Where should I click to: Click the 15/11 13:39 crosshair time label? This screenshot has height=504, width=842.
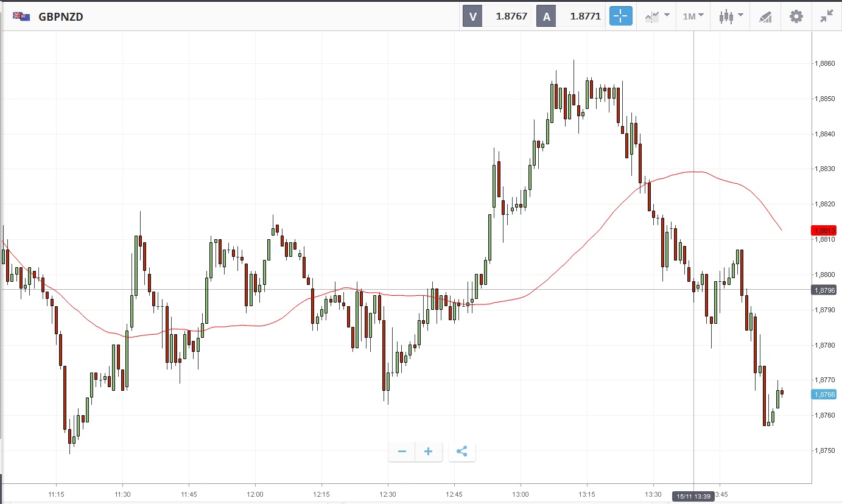pos(693,497)
